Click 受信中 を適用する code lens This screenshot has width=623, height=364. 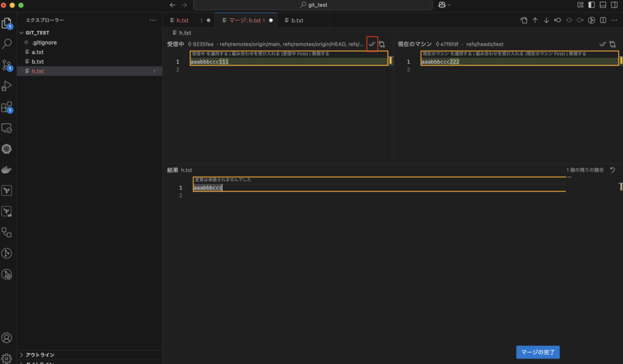[x=210, y=53]
